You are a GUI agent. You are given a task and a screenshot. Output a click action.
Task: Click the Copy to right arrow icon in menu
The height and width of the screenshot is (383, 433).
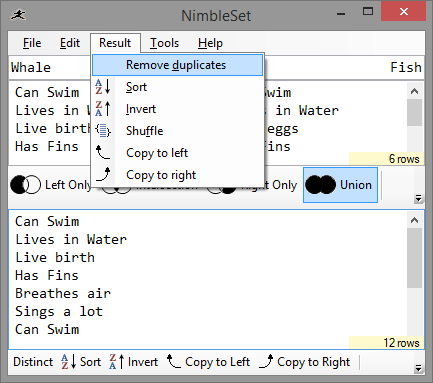pyautogui.click(x=103, y=174)
